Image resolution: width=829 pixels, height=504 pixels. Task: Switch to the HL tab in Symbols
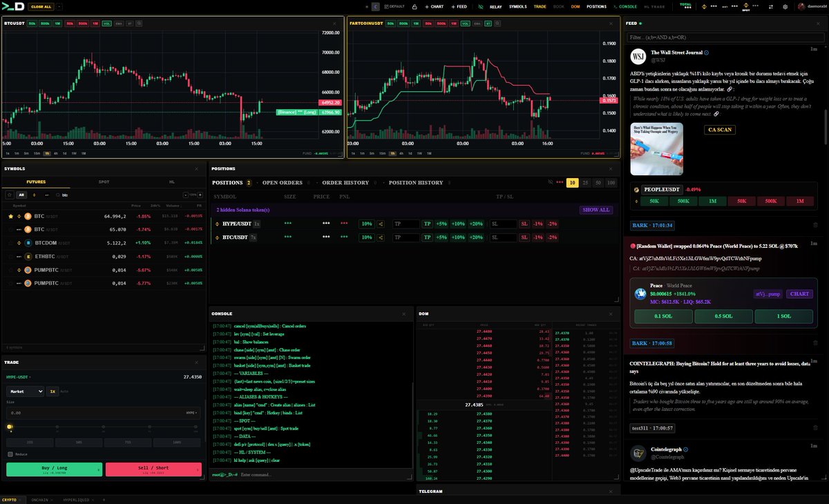(x=171, y=182)
